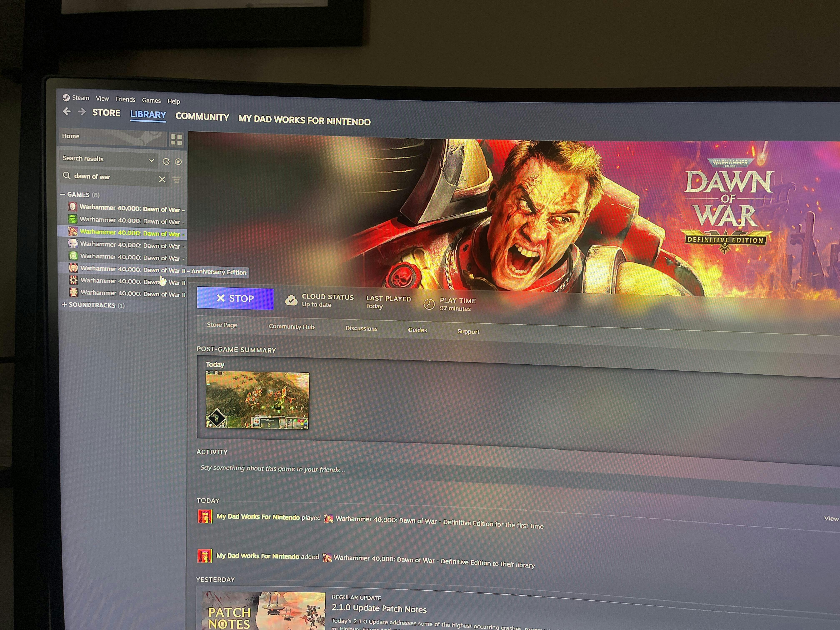Click the play time clock icon

(429, 304)
